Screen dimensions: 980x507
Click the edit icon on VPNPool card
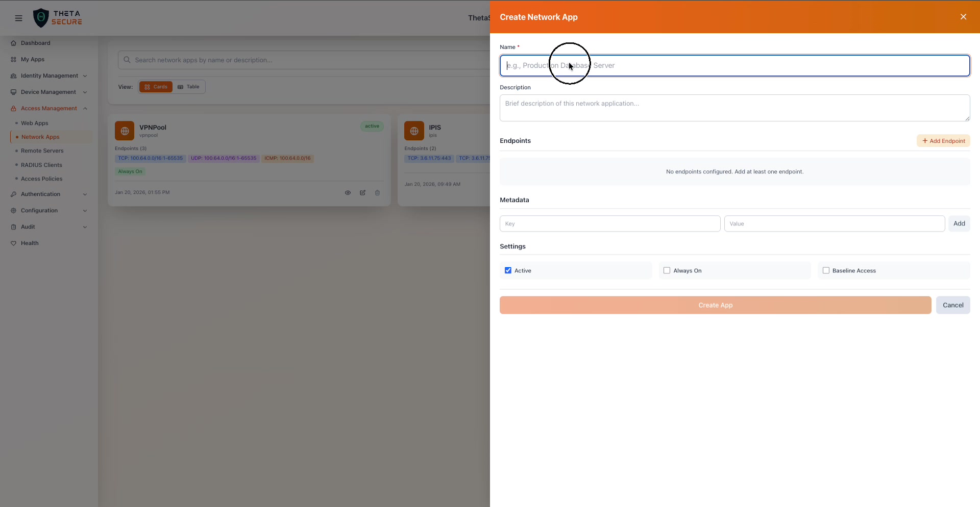[362, 193]
